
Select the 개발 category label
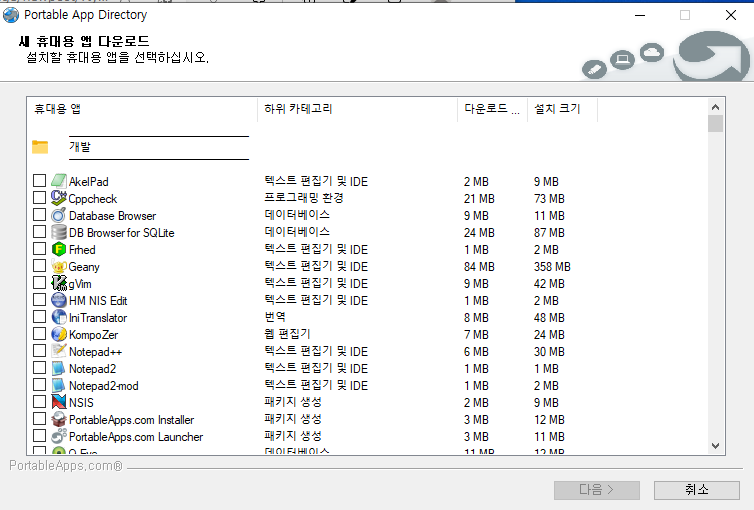(x=80, y=147)
